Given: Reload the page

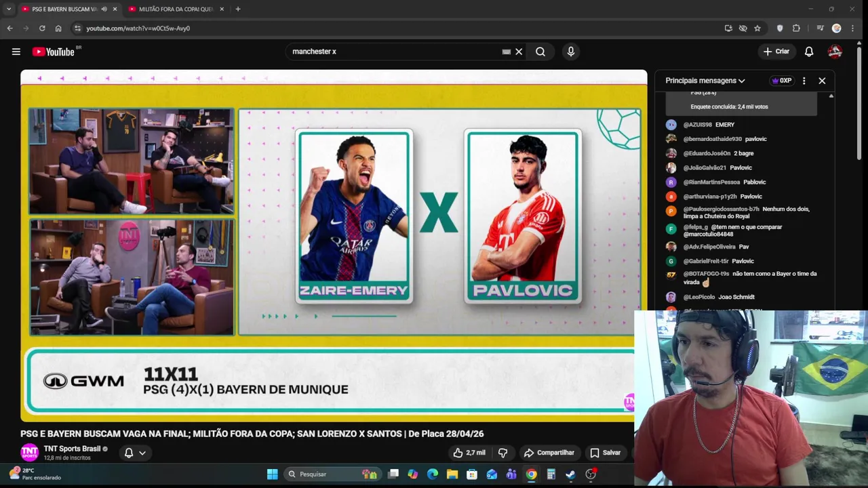Looking at the screenshot, I should click(x=42, y=28).
